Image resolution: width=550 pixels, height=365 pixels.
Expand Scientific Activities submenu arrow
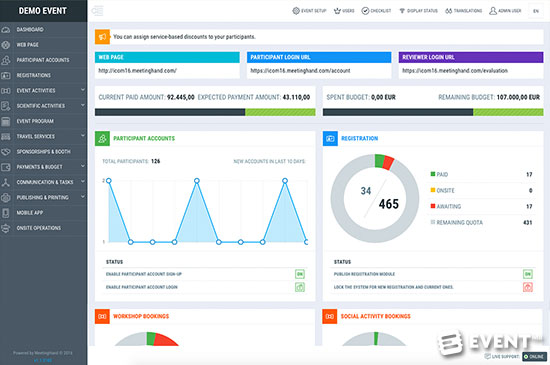click(x=83, y=105)
